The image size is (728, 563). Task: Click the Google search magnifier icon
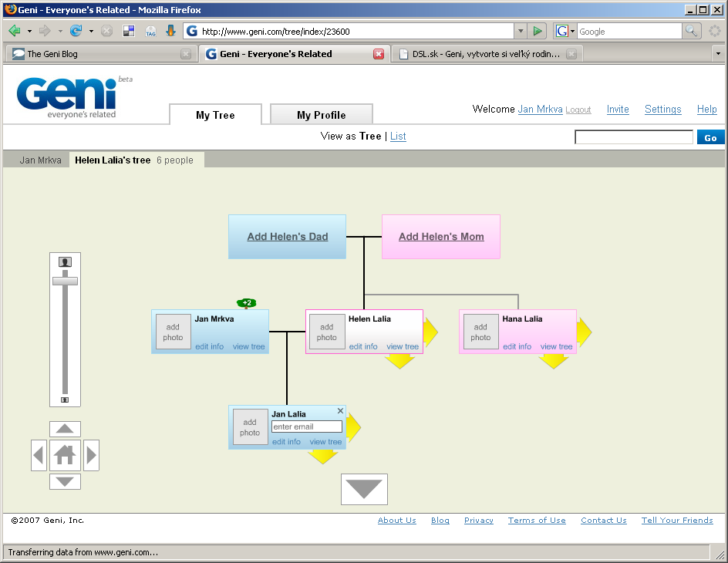click(691, 31)
